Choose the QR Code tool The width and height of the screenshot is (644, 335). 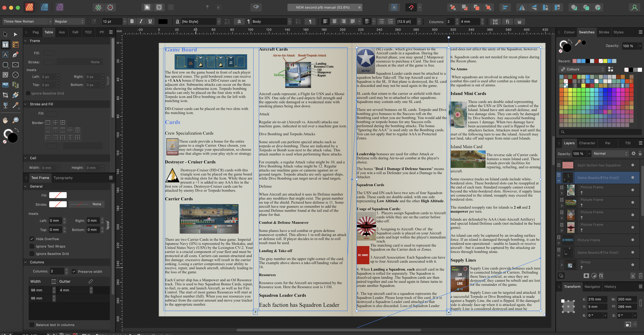pyautogui.click(x=5, y=75)
